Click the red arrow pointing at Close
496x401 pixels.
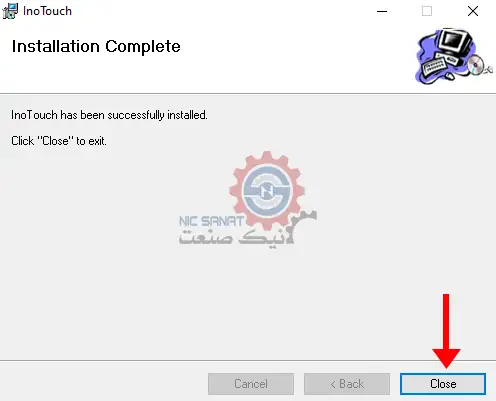pyautogui.click(x=446, y=331)
